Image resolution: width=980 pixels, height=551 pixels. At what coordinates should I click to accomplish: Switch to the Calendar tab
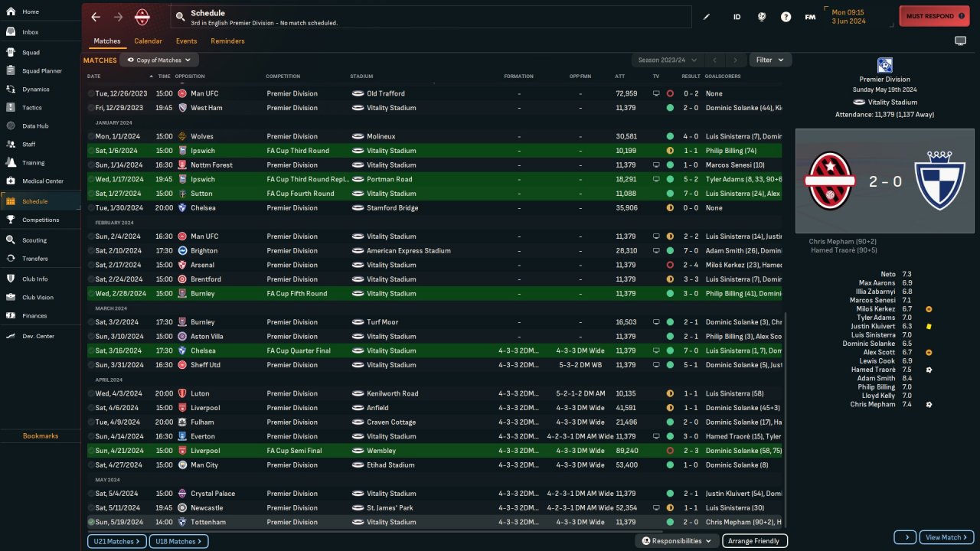[x=148, y=41]
